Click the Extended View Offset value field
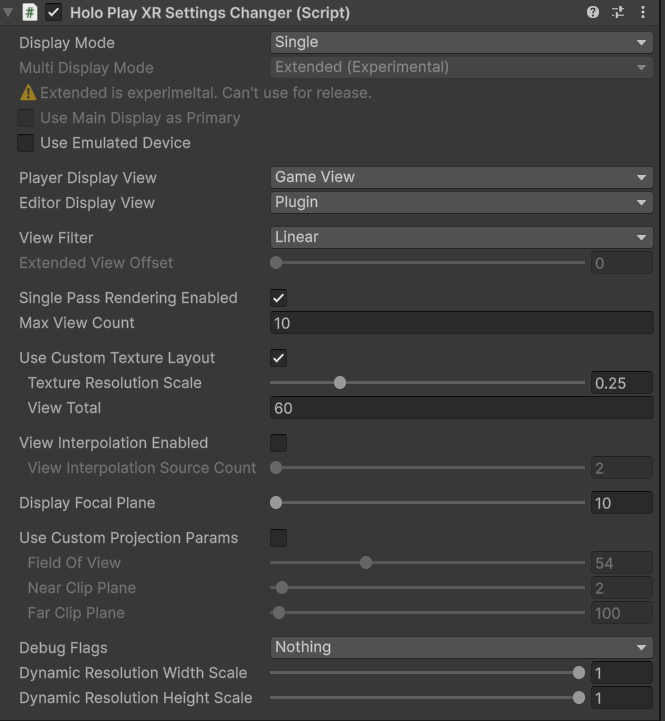This screenshot has height=721, width=665. (622, 263)
